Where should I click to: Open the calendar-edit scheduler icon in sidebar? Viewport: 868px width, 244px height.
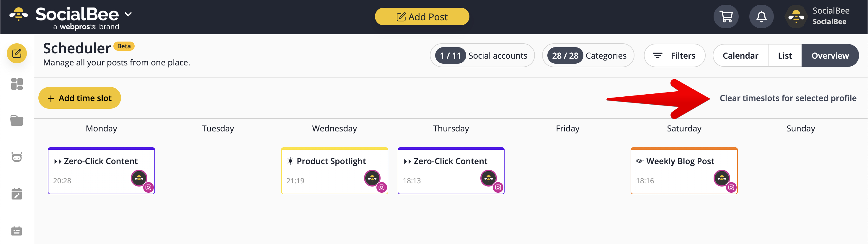tap(17, 194)
